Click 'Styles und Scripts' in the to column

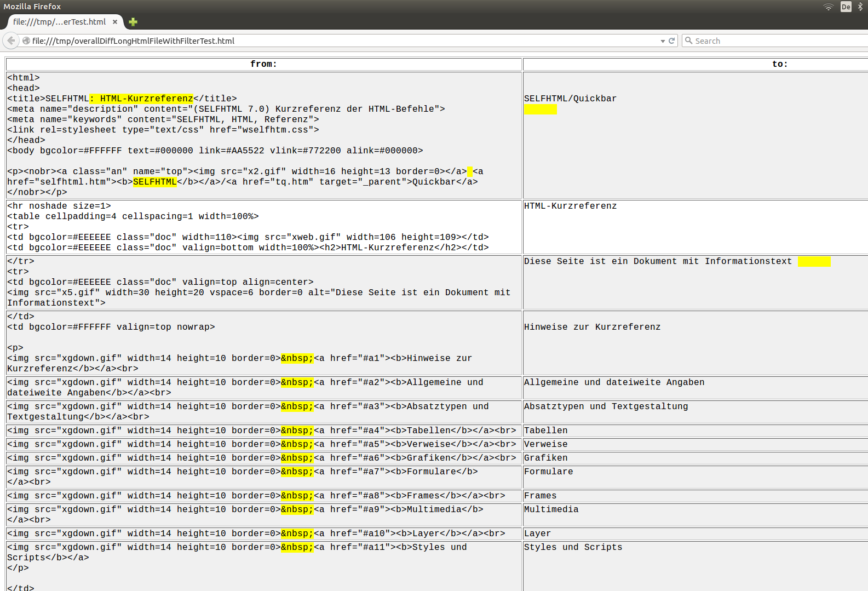click(x=573, y=547)
